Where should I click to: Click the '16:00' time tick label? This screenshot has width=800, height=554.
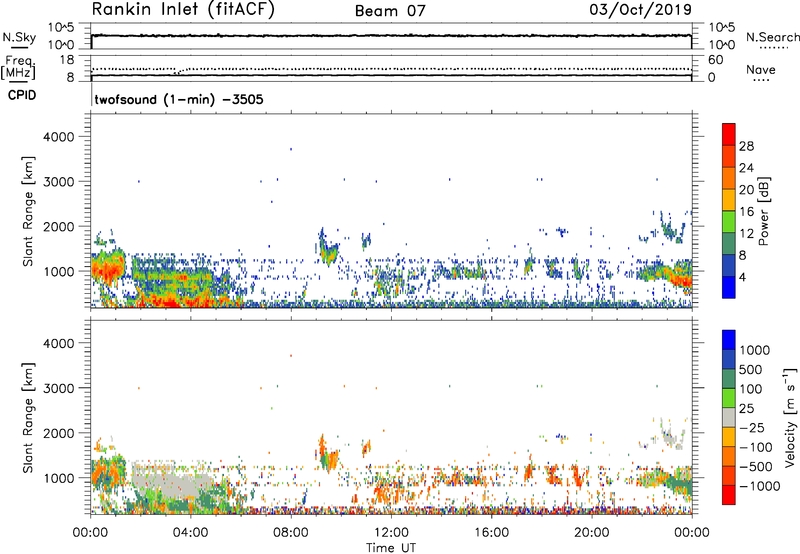tap(491, 533)
